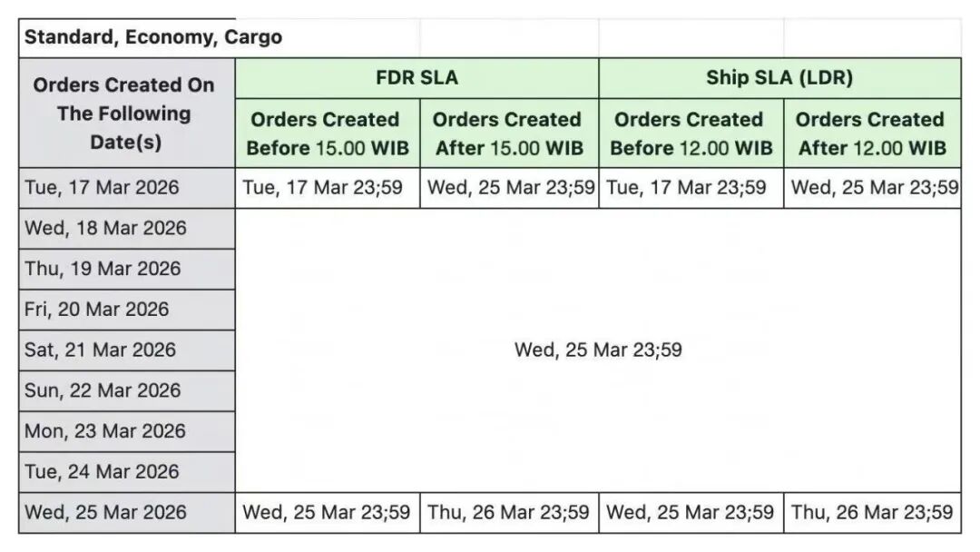Select the Ship SLA after-12.00 value for 25 Mar
The image size is (980, 552).
[872, 512]
